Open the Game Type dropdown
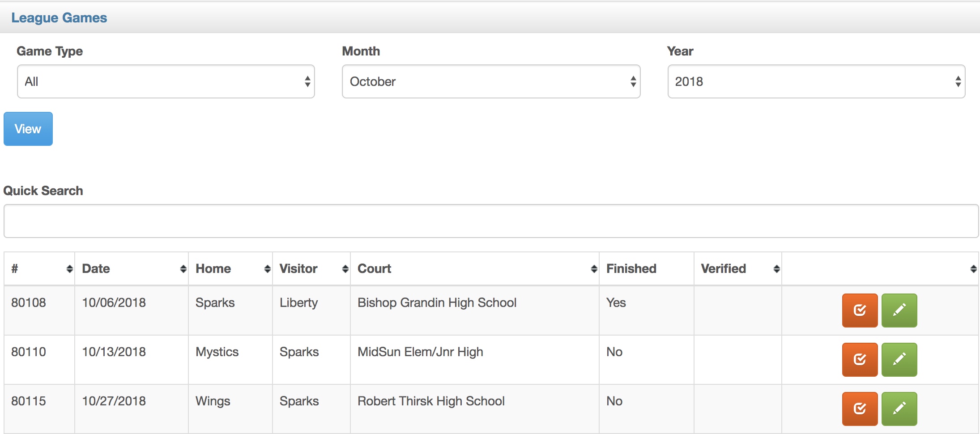Viewport: 980px width, 434px height. (x=166, y=81)
